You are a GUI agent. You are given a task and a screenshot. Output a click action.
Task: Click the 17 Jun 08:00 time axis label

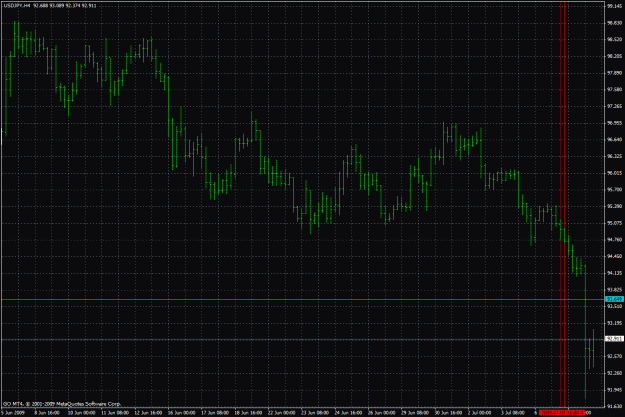(215, 413)
